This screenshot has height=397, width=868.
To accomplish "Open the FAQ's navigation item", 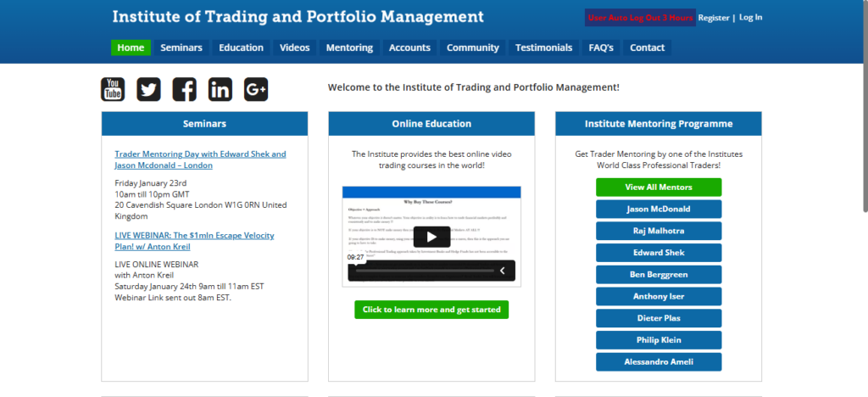I will point(601,48).
